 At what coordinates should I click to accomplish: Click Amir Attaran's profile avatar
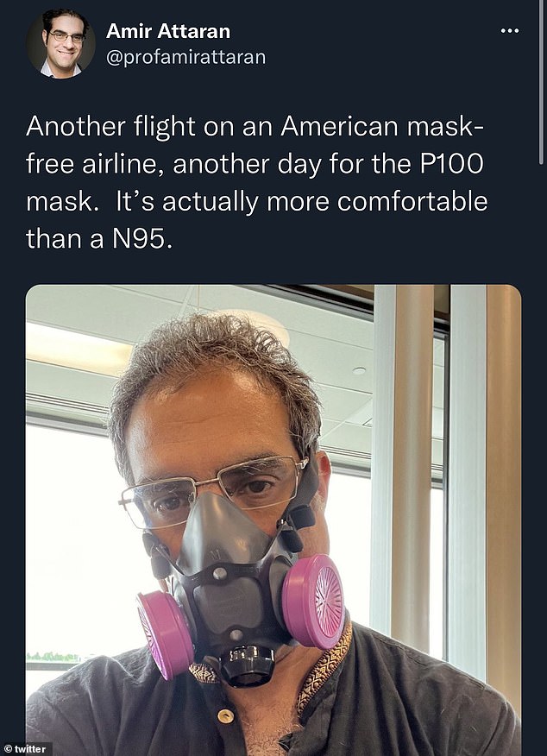tap(60, 43)
